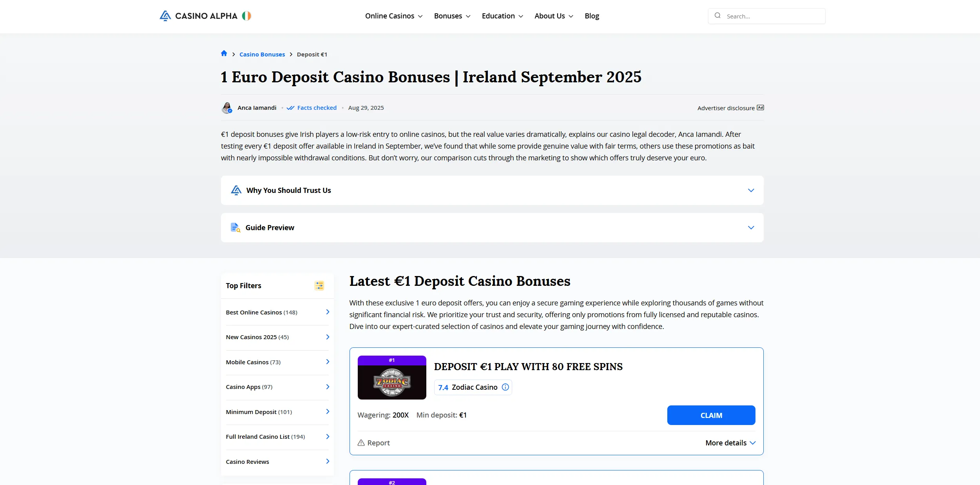Go to home via breadcrumb house icon

(x=224, y=53)
